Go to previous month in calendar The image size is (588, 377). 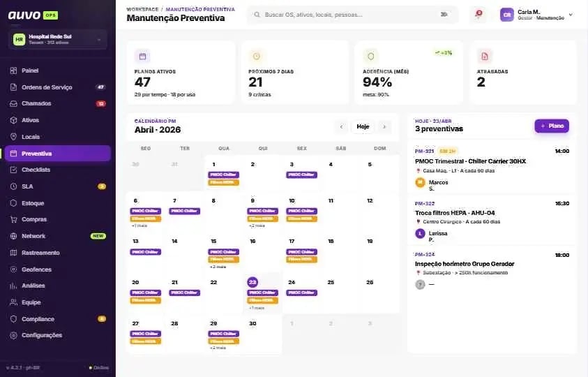[341, 126]
